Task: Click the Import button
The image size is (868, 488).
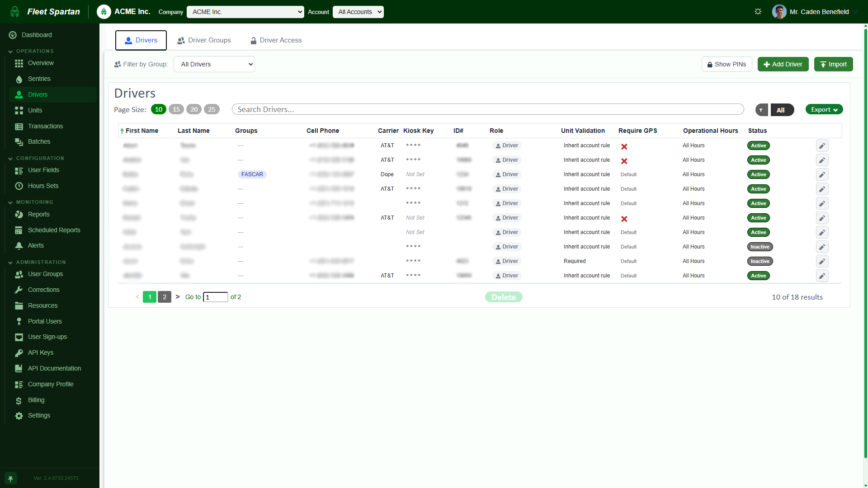Action: [834, 64]
